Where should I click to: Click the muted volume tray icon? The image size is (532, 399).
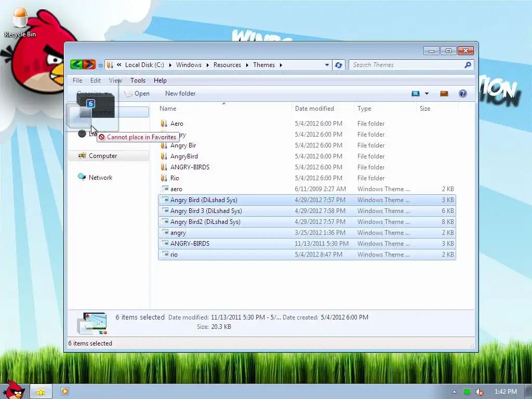479,392
